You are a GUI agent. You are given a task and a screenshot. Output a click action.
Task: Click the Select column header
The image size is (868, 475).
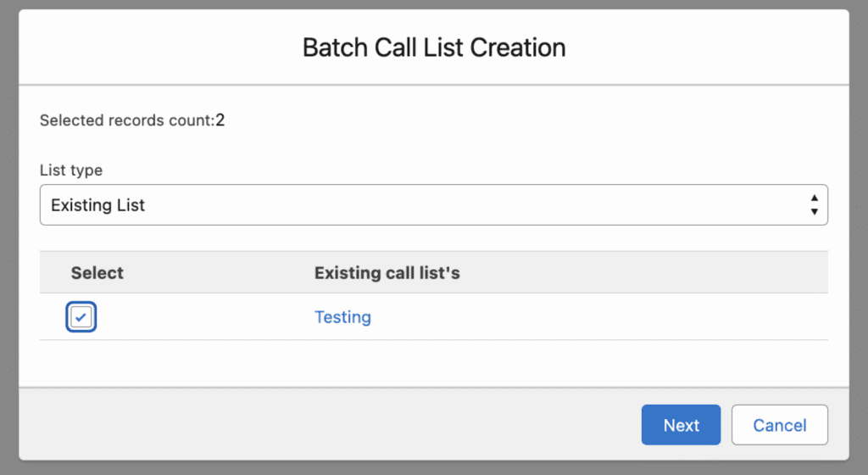point(97,272)
